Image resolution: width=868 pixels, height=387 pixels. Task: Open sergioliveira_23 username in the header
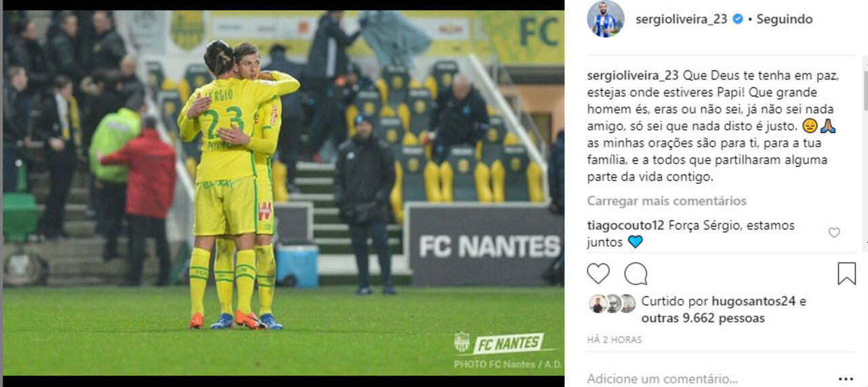click(x=681, y=20)
